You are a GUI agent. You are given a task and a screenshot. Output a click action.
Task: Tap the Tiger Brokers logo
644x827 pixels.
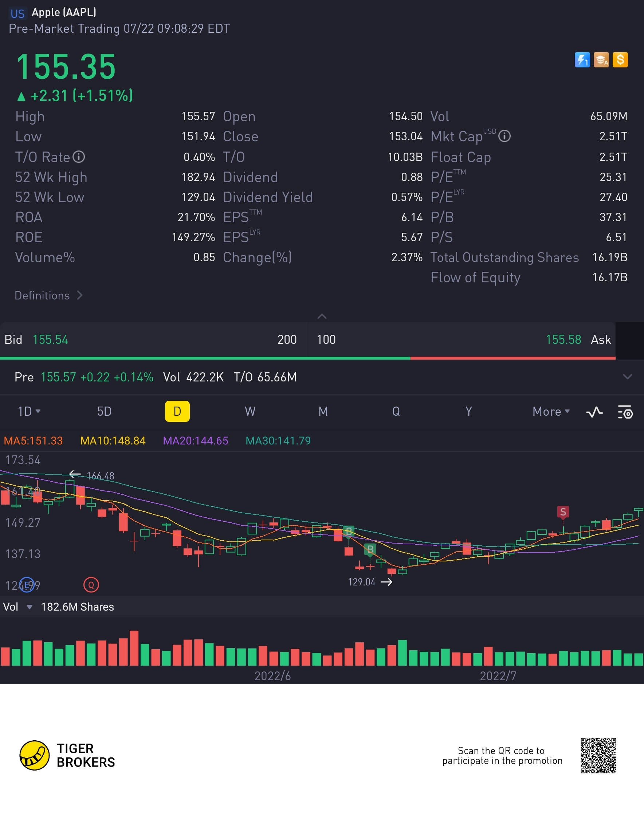tap(67, 756)
